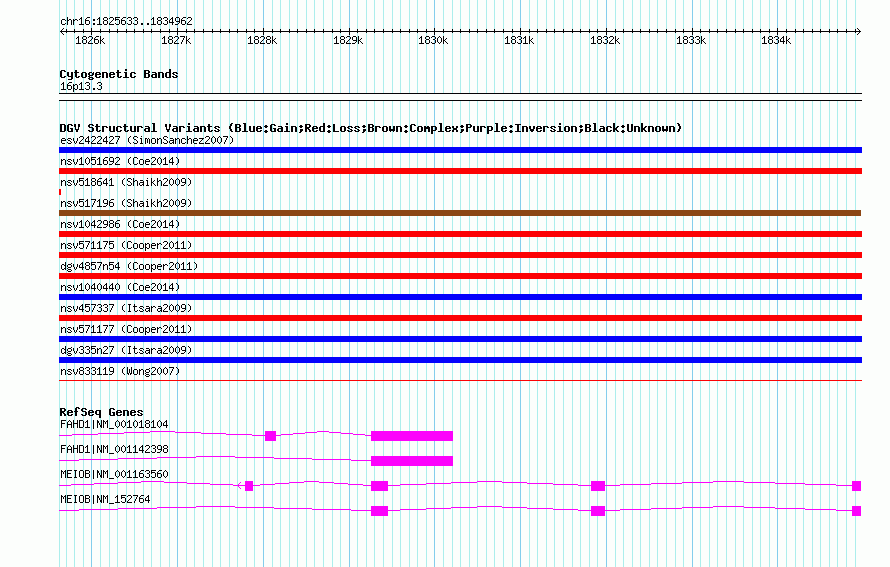Open variant nsv1040440 (Coe2014) label
Viewport: 890px width, 567px height.
120,287
